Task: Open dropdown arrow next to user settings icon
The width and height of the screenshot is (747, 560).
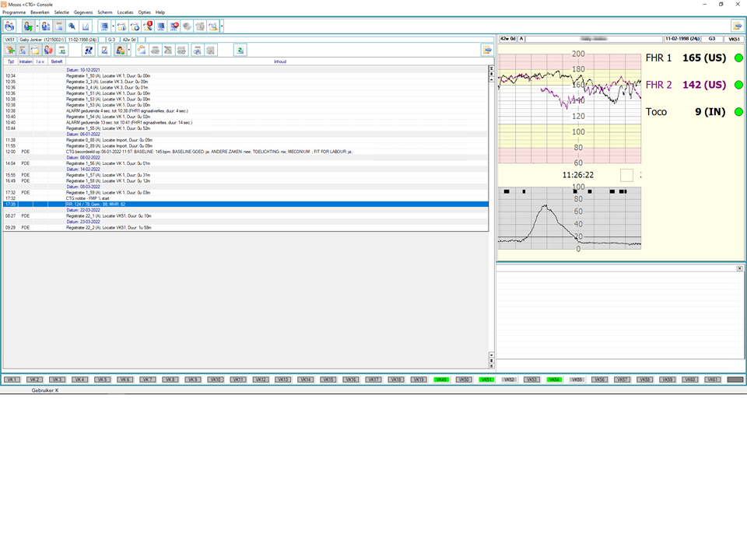Action: pos(128,50)
